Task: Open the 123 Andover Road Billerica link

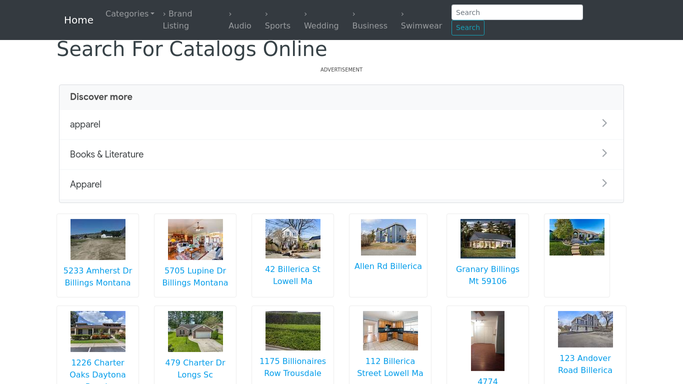Action: coord(585,364)
